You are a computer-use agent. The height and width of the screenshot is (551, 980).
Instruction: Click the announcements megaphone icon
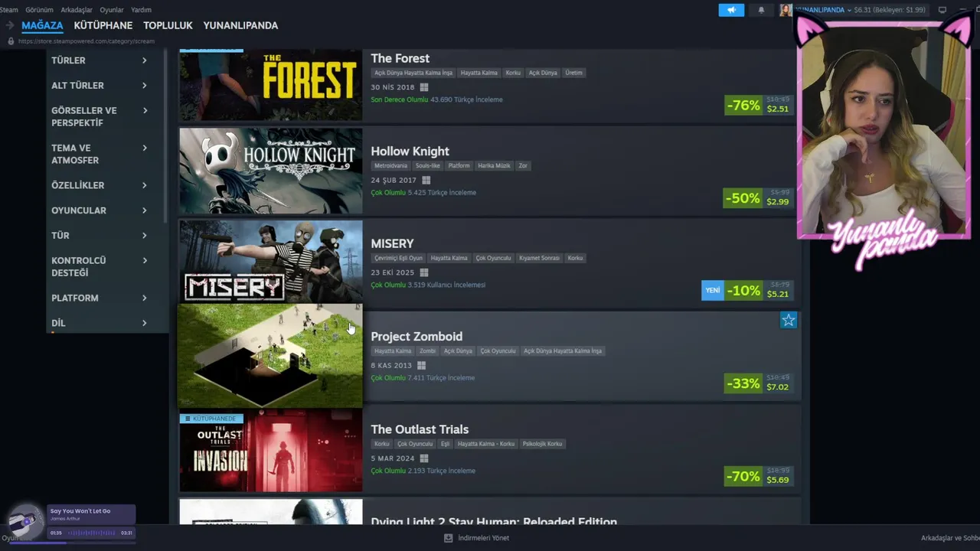click(731, 10)
